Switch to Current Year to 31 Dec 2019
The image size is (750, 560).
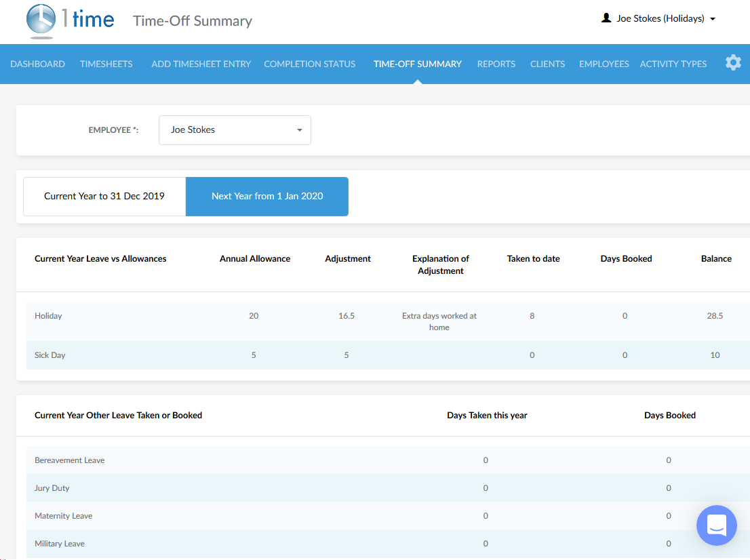pyautogui.click(x=104, y=197)
